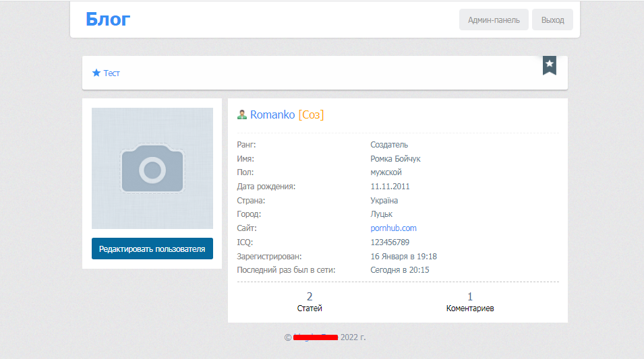Log out with the Выход button
644x359 pixels.
point(552,20)
